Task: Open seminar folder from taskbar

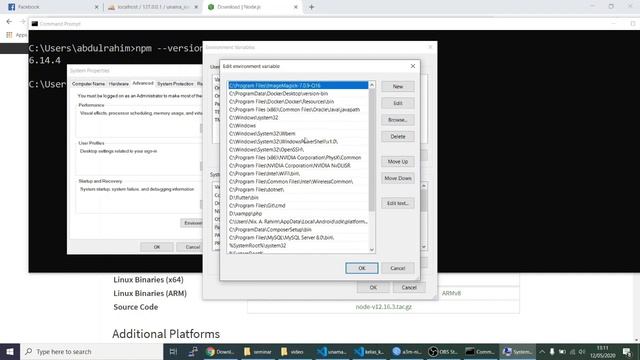Action: [258, 351]
